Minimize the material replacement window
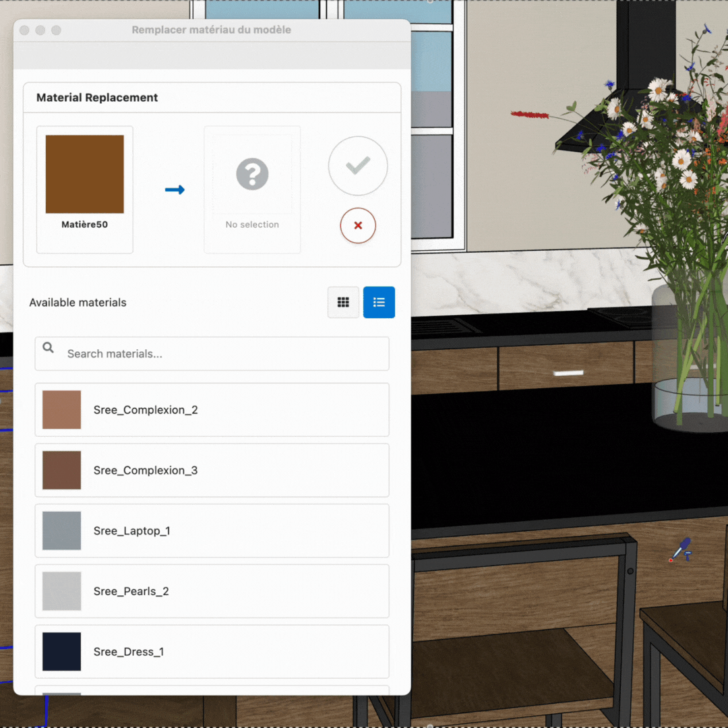 coord(40,30)
